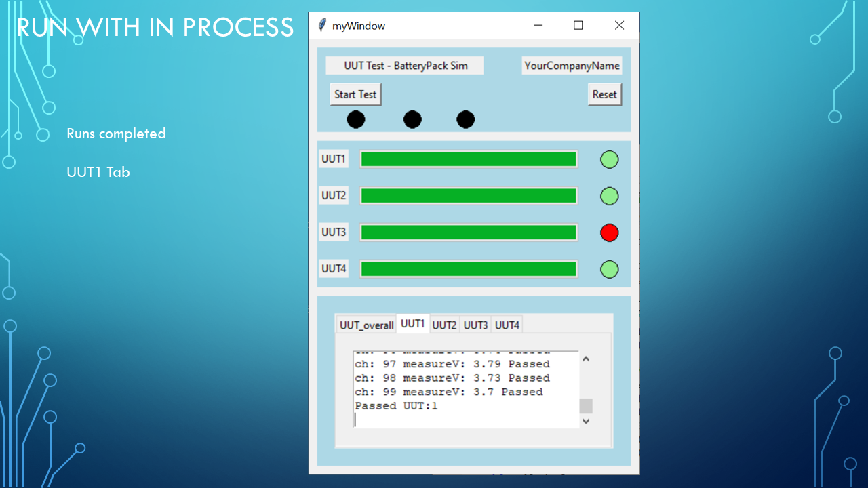Click the third black indicator circle
The height and width of the screenshot is (488, 868).
466,120
